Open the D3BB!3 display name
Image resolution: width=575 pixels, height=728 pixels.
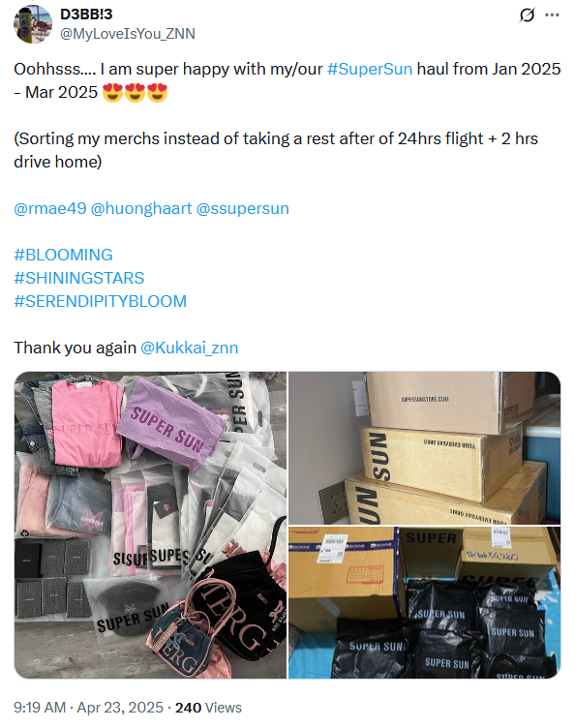(x=86, y=15)
